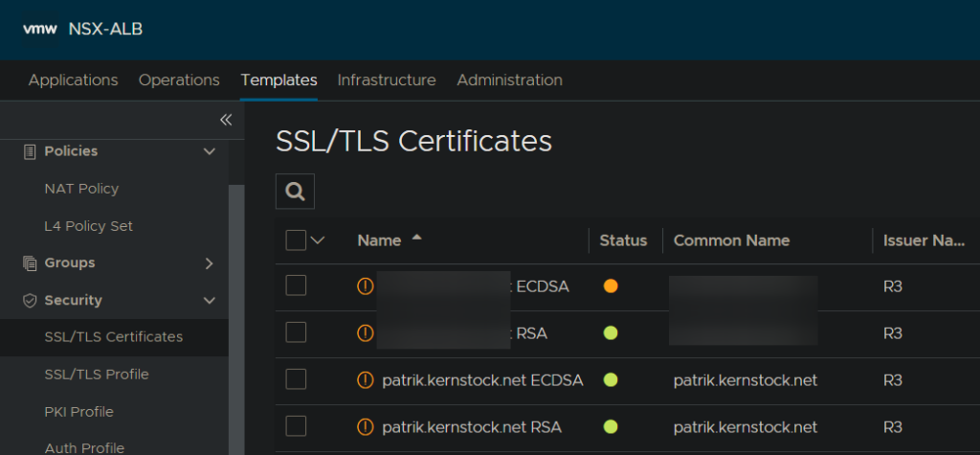Select the Templates tab
Viewport: 980px width, 455px height.
click(278, 80)
